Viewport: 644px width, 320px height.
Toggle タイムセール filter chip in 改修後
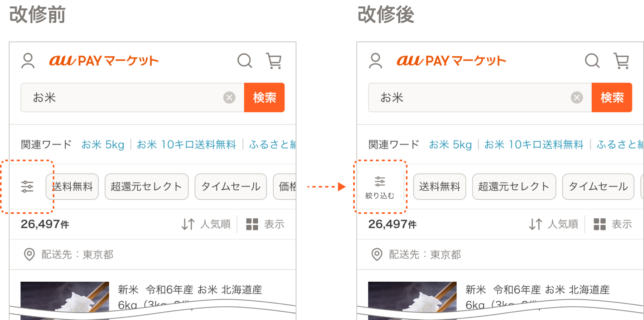(x=598, y=186)
